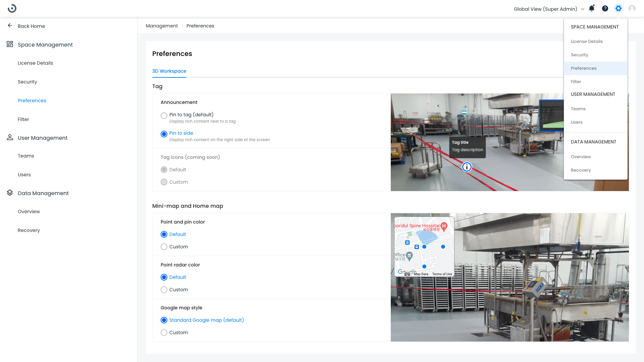Screen dimensions: 644x362
Task: Click the mini-map preview thumbnail
Action: [x=424, y=246]
